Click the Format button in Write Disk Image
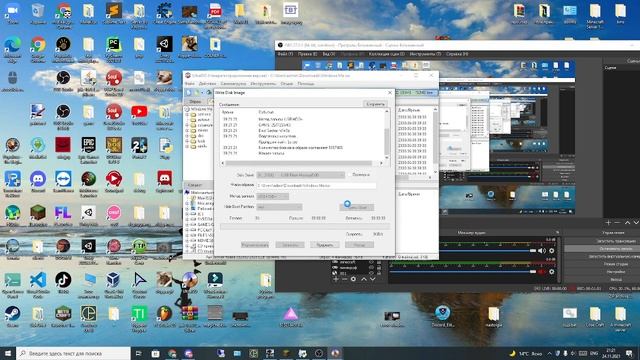Viewport: 640px width, 360px height. pyautogui.click(x=255, y=245)
